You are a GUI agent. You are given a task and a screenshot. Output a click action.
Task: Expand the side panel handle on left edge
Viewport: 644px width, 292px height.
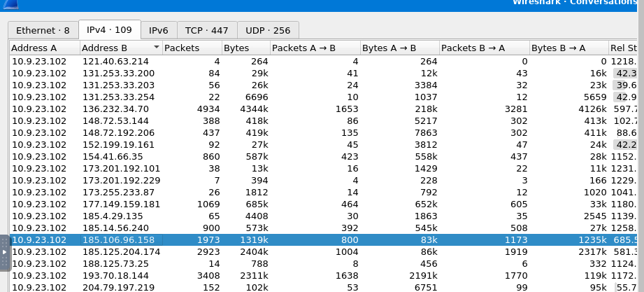pyautogui.click(x=4, y=252)
